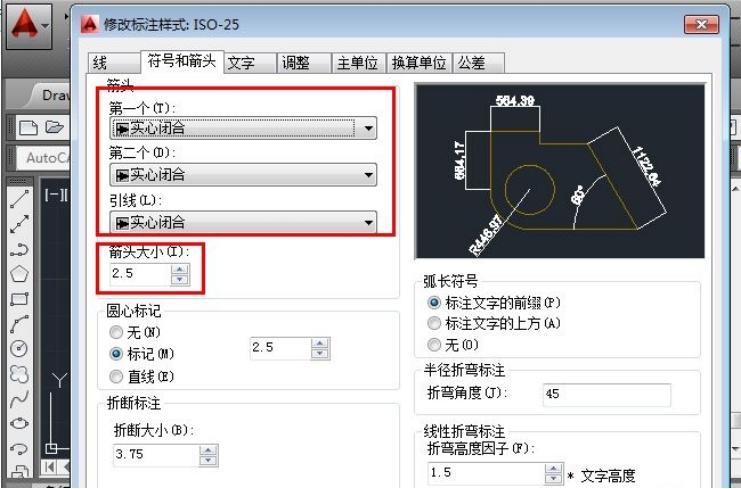Click the 折弯角度(J) label
The image size is (741, 489).
[x=467, y=393]
